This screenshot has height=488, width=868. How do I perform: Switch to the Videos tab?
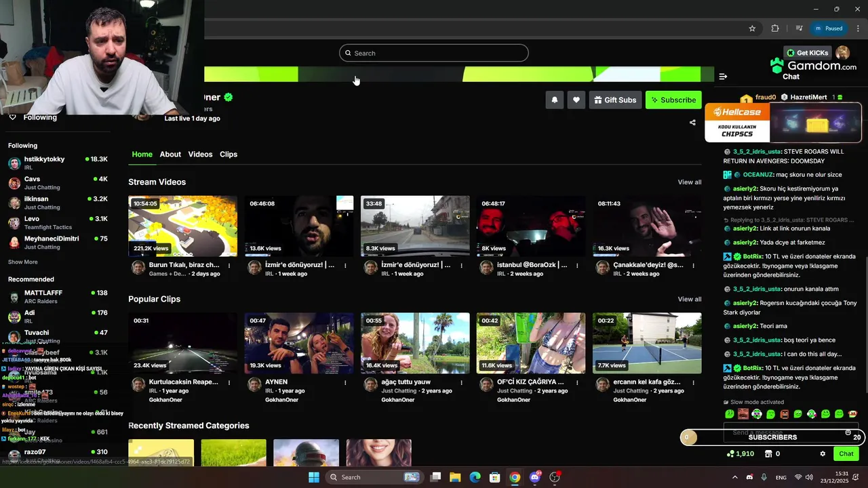(200, 155)
